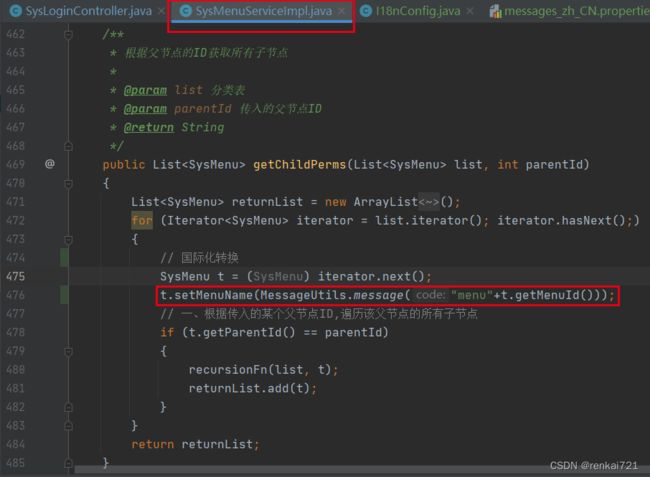This screenshot has width=650, height=477.
Task: Click 'iterator.hasNext()' on line 472
Action: (x=561, y=220)
